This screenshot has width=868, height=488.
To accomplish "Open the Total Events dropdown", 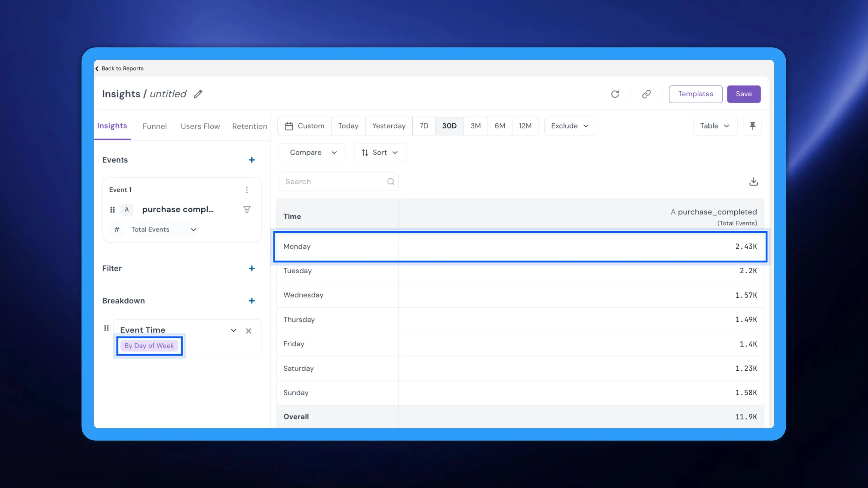I will click(164, 230).
